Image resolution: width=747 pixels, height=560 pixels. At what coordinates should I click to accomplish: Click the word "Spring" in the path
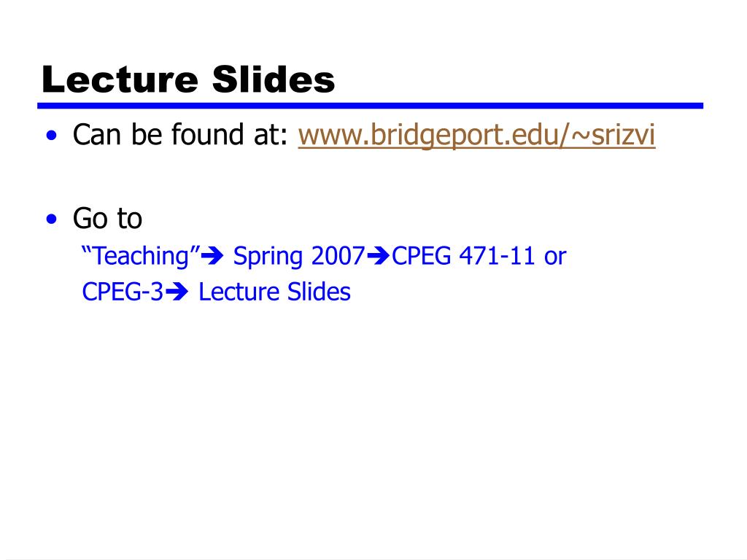click(x=268, y=257)
